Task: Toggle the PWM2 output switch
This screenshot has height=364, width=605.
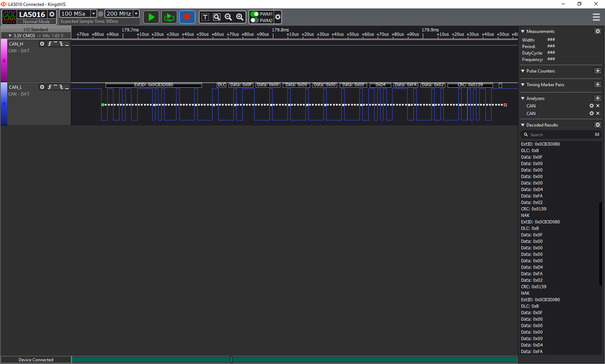Action: click(254, 20)
